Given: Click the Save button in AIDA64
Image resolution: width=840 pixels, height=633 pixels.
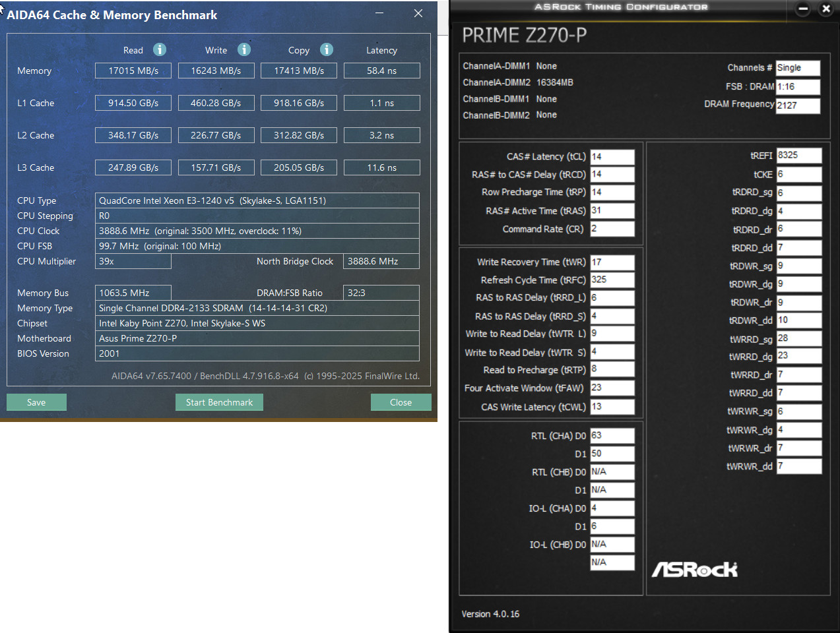Looking at the screenshot, I should pos(36,402).
